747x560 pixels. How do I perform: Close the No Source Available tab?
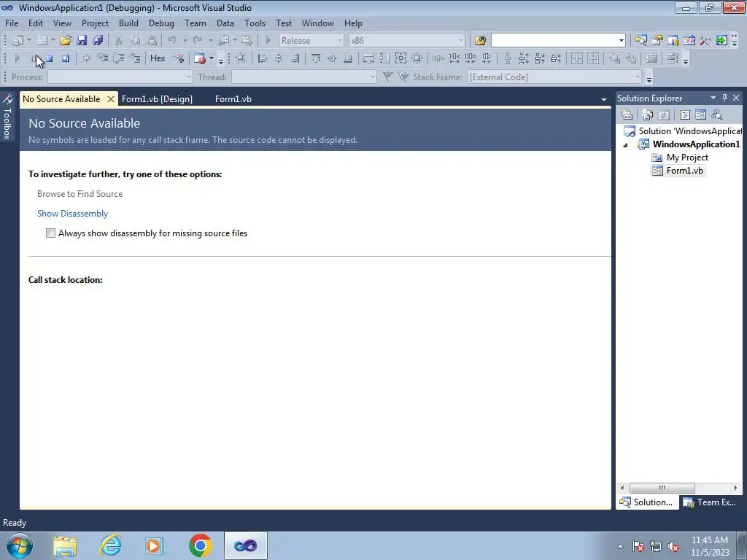tap(111, 99)
